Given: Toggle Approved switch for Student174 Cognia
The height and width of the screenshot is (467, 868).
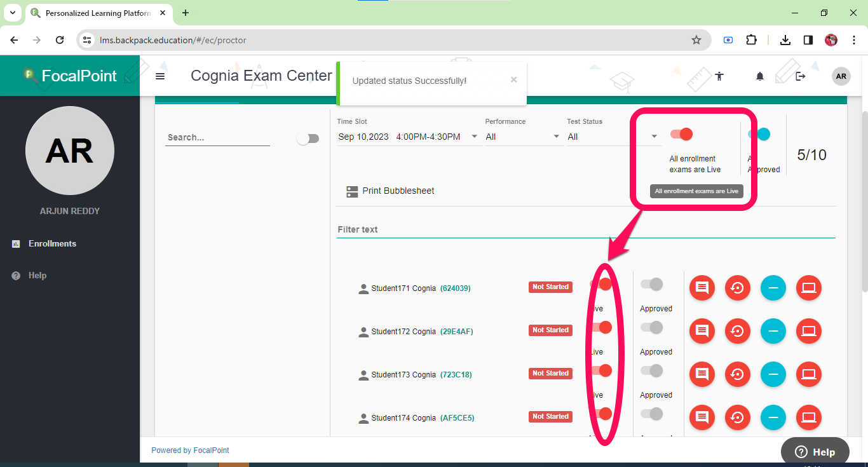Looking at the screenshot, I should (651, 414).
